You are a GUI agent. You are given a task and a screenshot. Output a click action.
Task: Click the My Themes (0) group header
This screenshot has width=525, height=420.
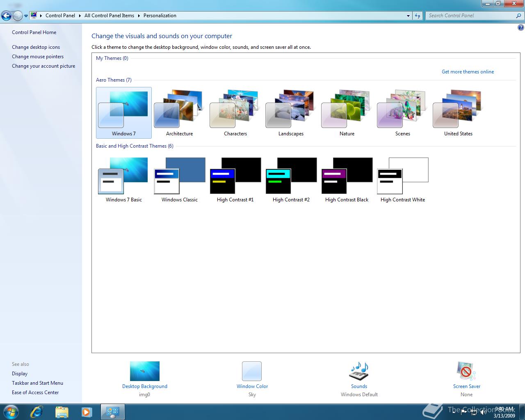point(112,58)
